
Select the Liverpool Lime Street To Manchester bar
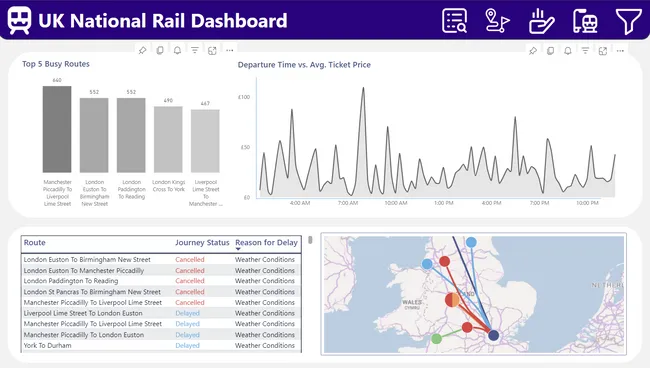(x=205, y=141)
